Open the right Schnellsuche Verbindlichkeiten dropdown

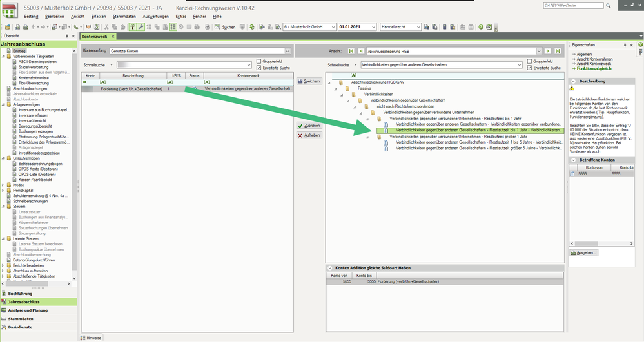pos(520,65)
